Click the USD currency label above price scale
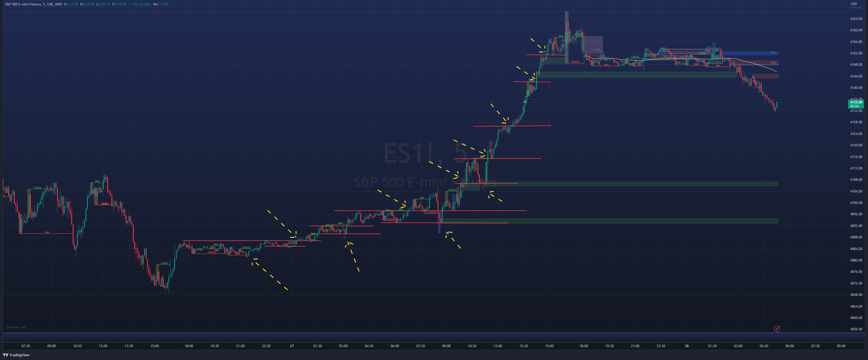 tap(853, 4)
